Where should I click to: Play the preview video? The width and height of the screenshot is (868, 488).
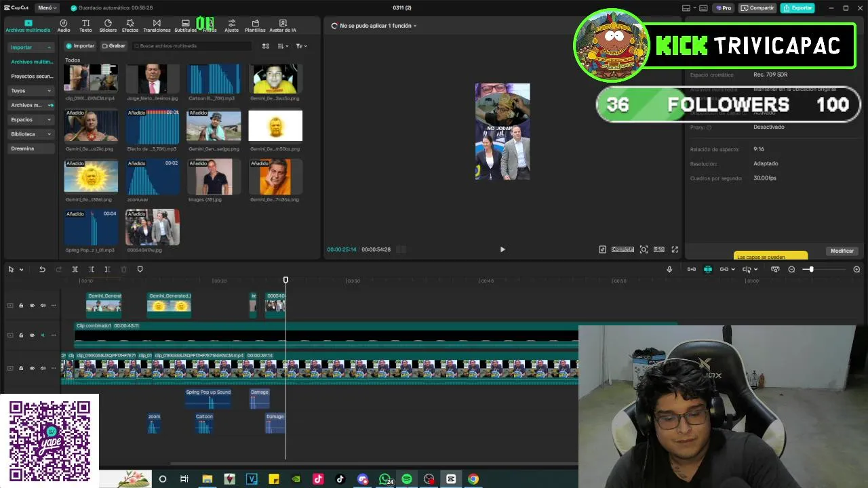(x=502, y=249)
